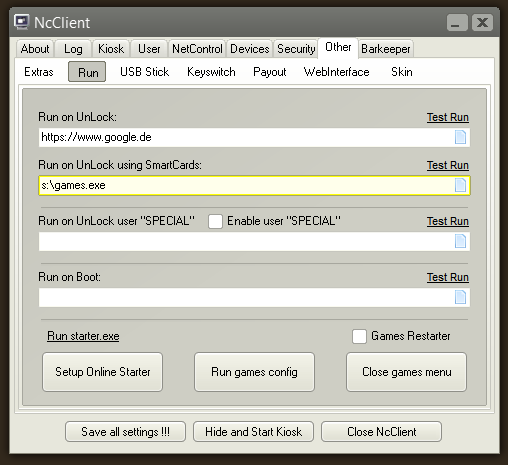Select the USB Stick sub-tab

tap(144, 72)
